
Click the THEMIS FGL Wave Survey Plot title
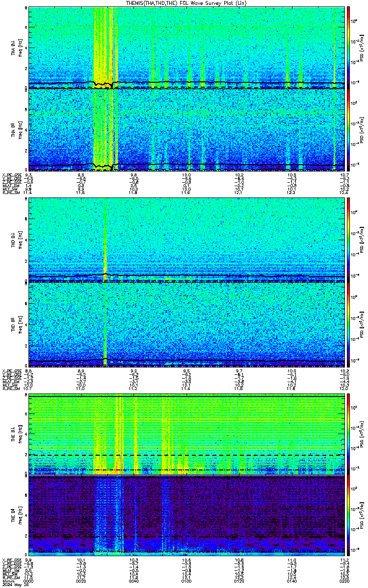coord(186,3)
